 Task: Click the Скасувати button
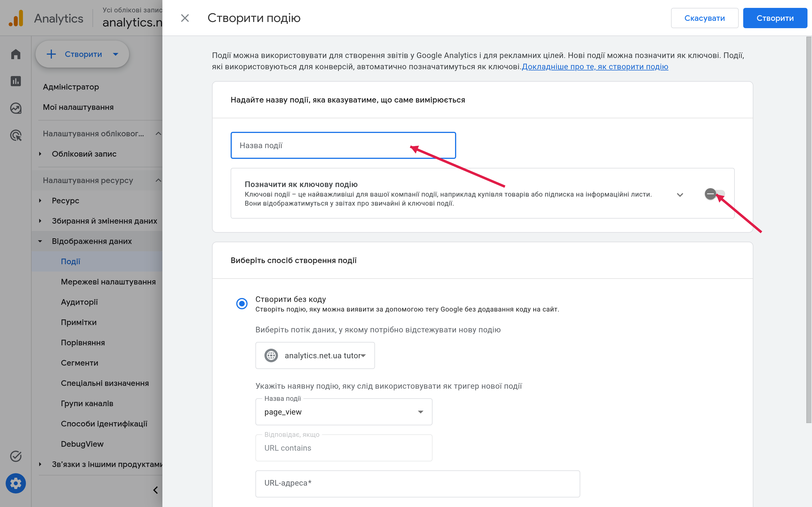[705, 18]
